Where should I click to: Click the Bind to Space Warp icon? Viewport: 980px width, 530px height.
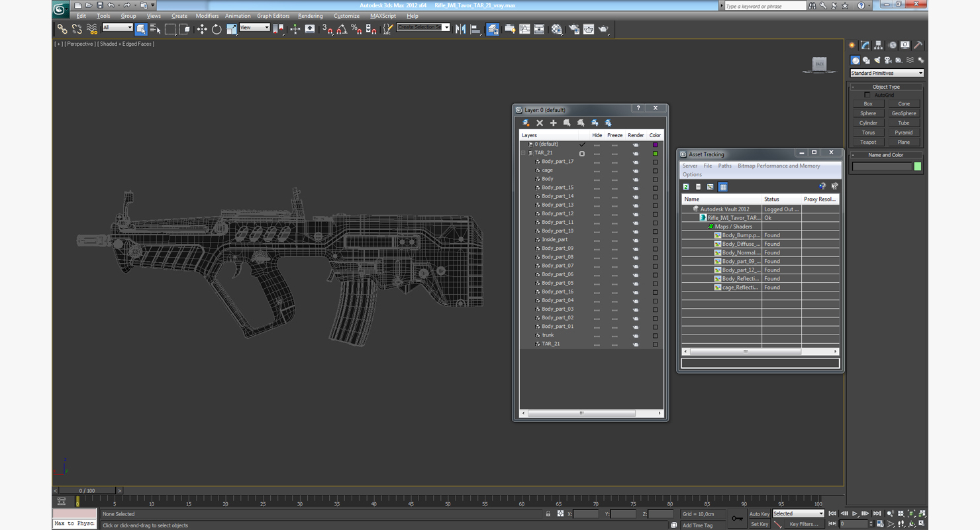92,29
